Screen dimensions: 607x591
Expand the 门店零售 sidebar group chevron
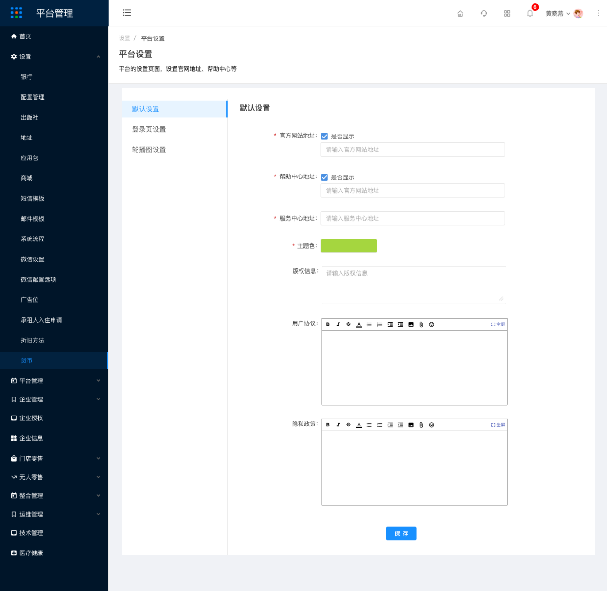[x=98, y=458]
